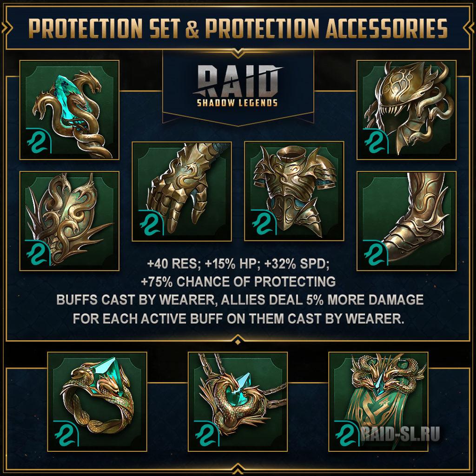This screenshot has width=476, height=476.
Task: Click the Protection banner accessory
Action: pos(378,402)
